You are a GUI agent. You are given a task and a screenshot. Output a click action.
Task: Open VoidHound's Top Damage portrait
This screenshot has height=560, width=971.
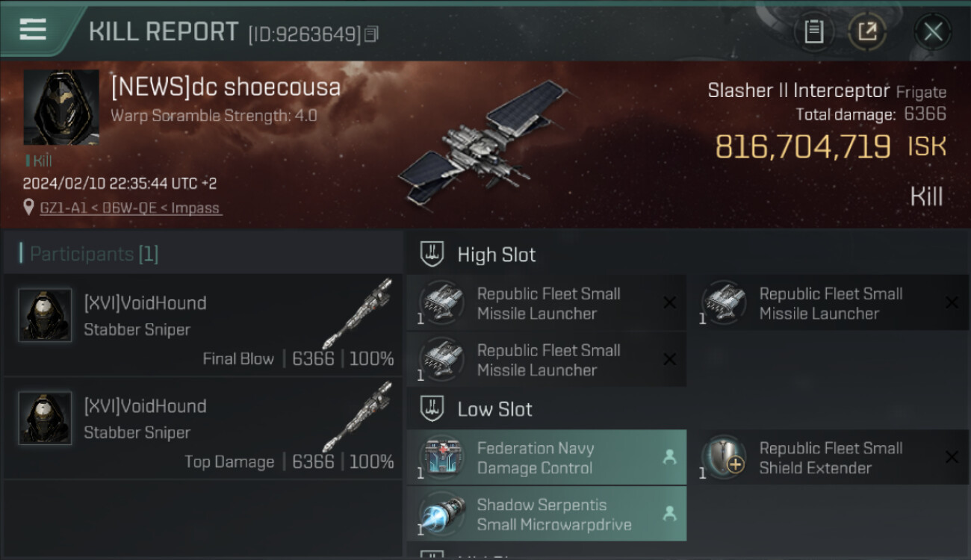(x=45, y=418)
